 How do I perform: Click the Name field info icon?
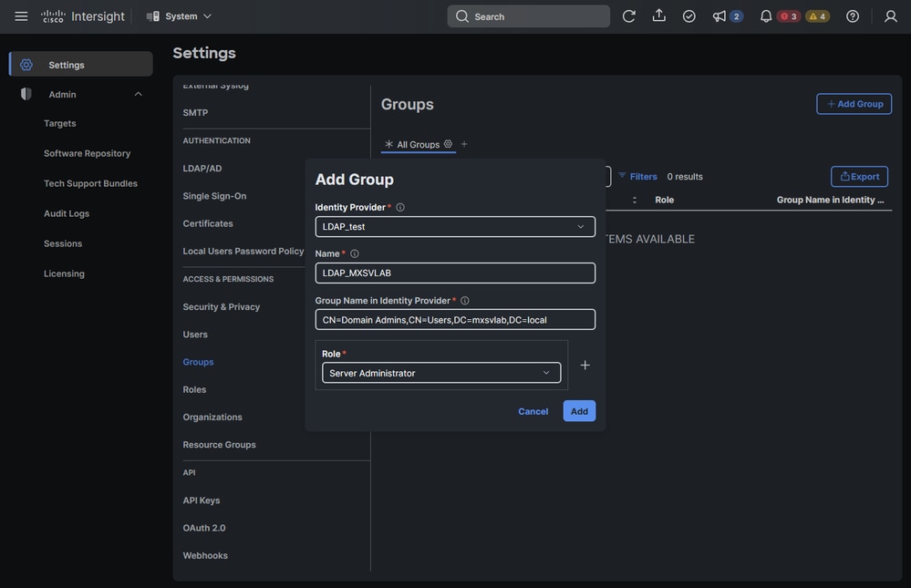click(x=355, y=254)
